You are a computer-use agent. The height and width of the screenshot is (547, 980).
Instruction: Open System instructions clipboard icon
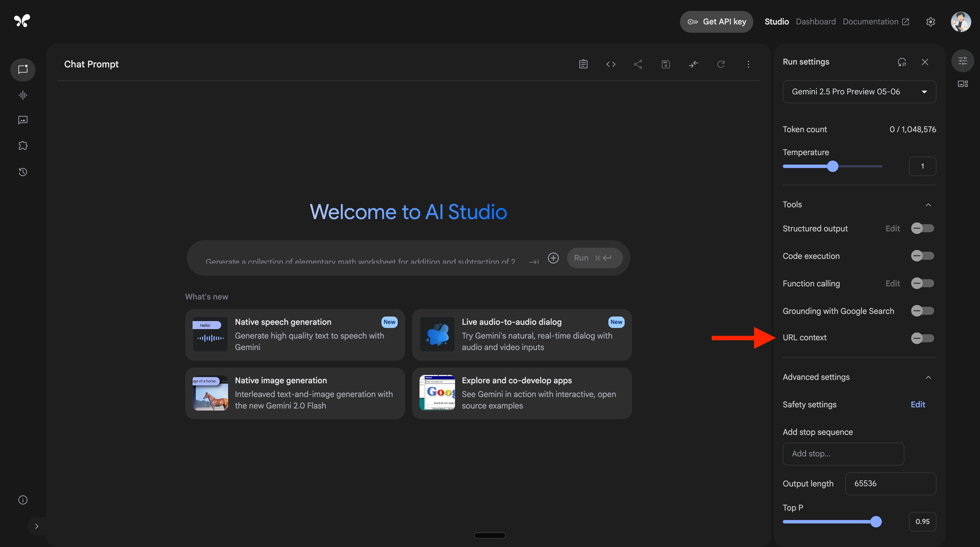pos(583,64)
